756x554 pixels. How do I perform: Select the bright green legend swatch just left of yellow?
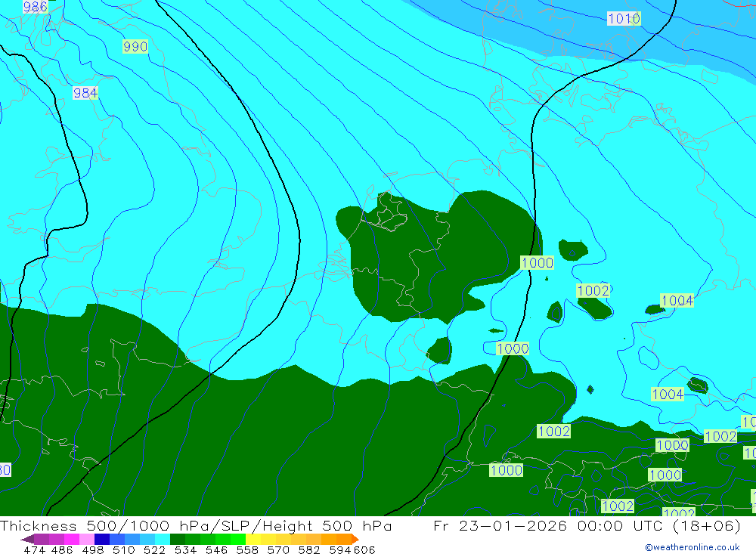coord(238,539)
